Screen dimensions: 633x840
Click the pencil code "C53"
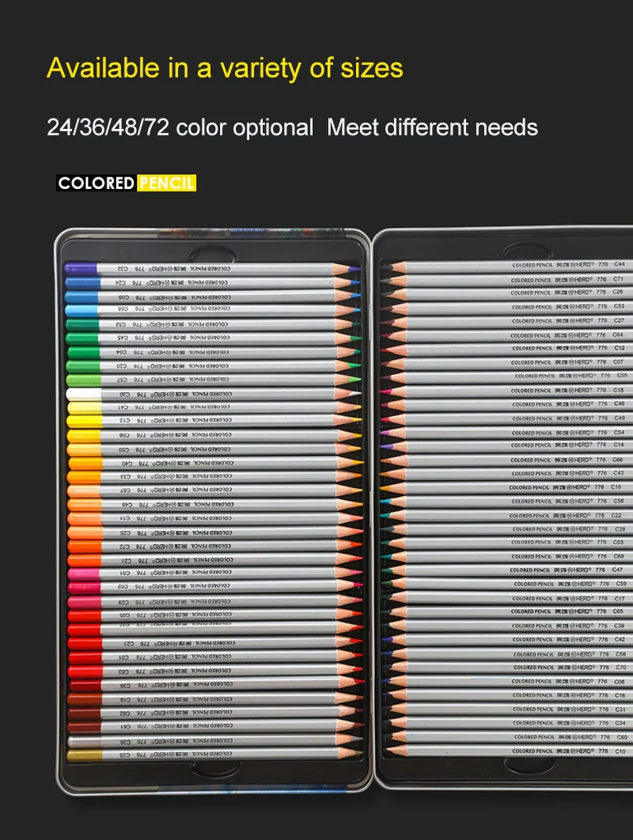(x=619, y=306)
